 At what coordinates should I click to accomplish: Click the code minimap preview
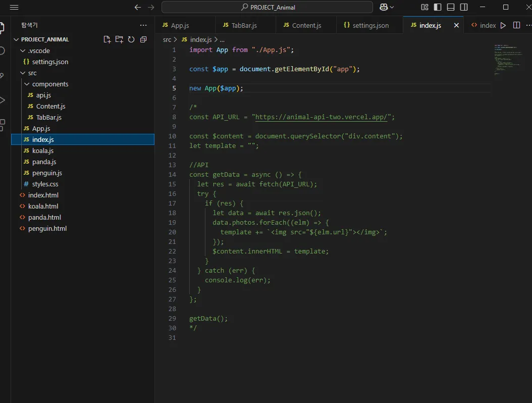pos(508,60)
